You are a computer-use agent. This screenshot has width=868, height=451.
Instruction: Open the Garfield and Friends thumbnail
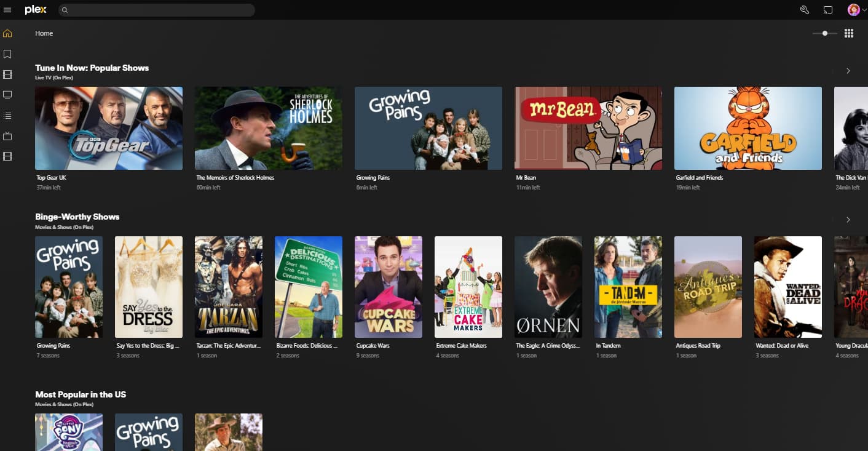[x=748, y=128]
